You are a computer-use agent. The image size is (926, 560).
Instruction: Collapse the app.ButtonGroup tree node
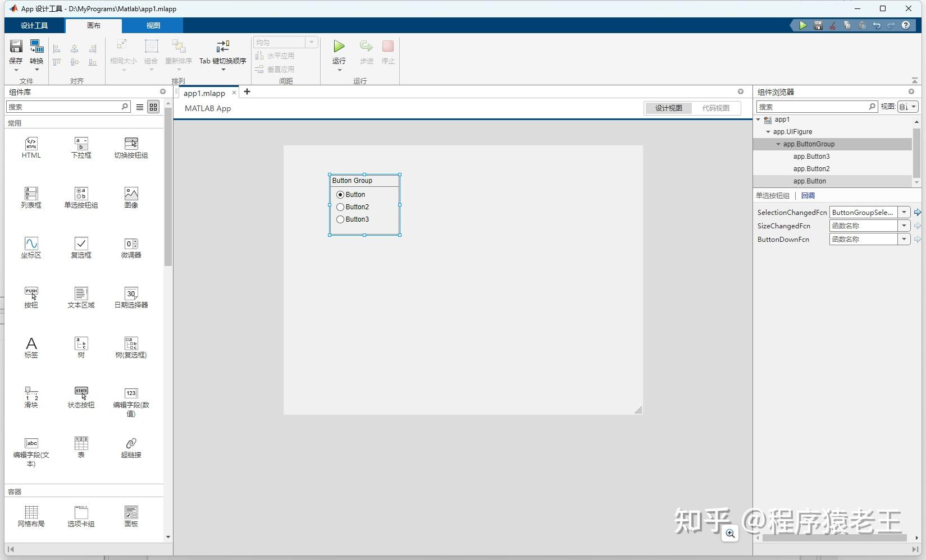click(x=778, y=144)
